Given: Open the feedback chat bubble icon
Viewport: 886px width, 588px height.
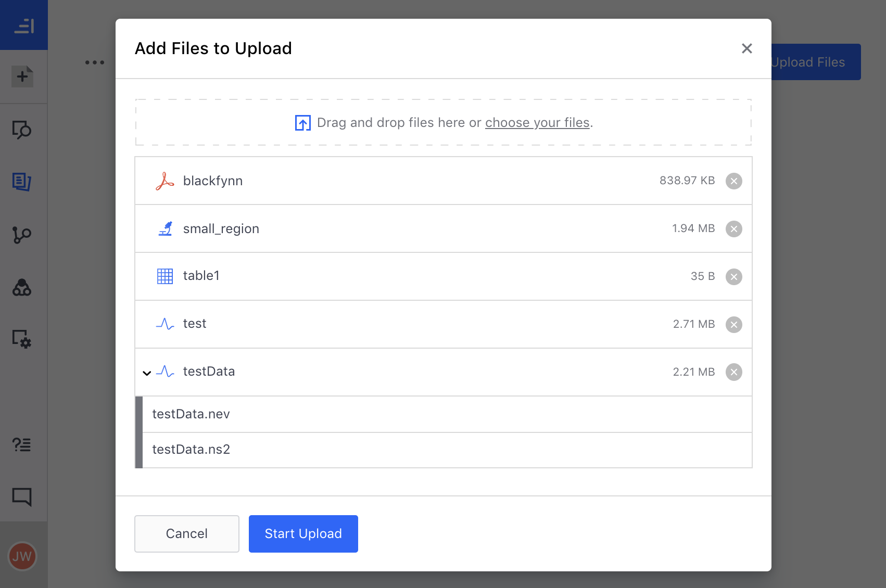Looking at the screenshot, I should 22,497.
